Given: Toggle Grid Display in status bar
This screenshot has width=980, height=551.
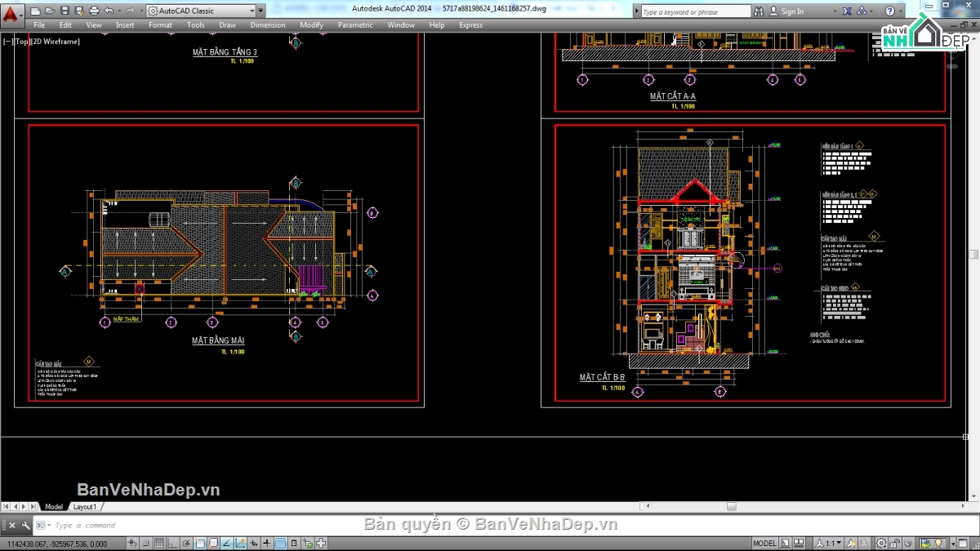Looking at the screenshot, I should tap(159, 544).
